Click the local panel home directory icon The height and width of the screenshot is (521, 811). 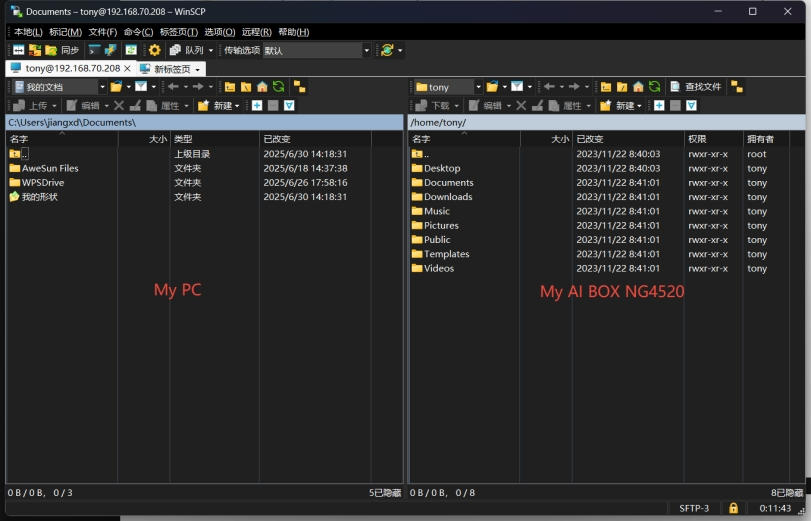(x=262, y=87)
